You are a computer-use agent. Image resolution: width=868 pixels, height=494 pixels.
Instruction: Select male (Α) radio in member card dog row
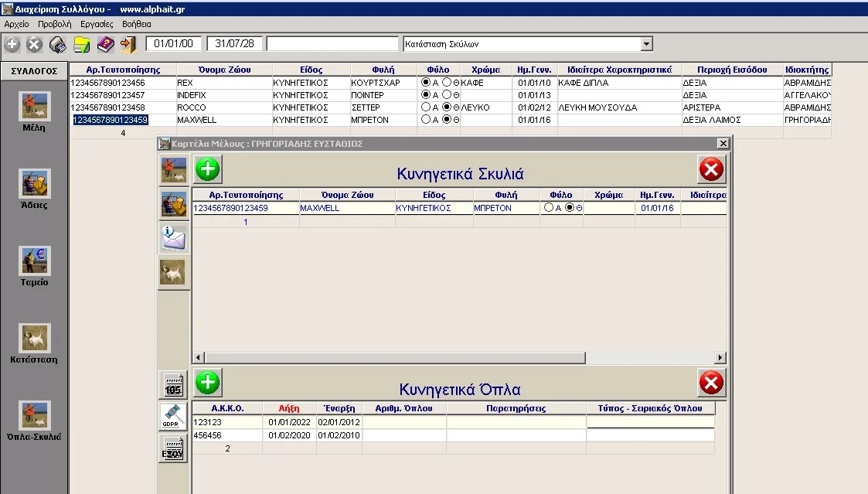(x=549, y=207)
